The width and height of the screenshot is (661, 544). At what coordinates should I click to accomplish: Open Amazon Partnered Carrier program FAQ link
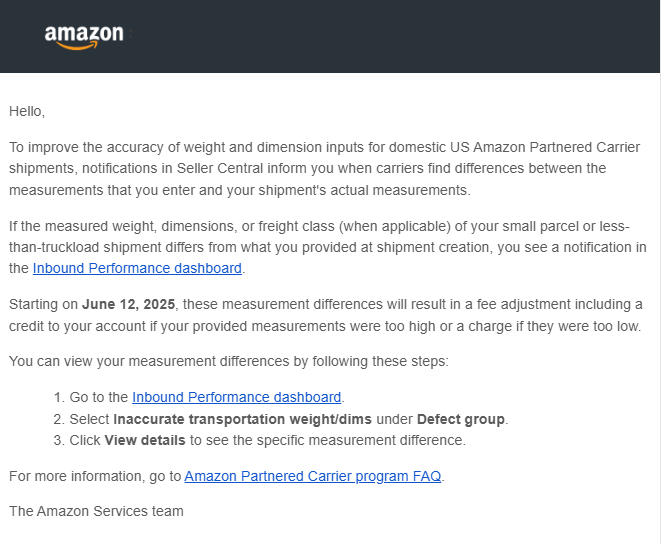[312, 476]
